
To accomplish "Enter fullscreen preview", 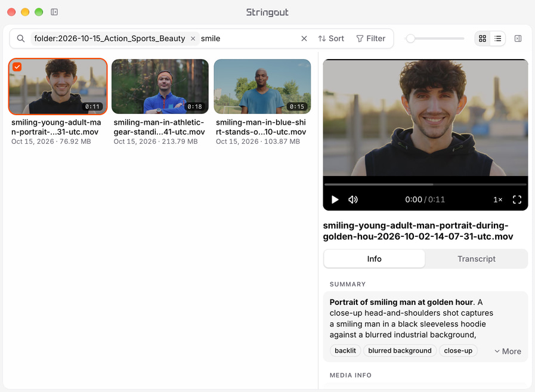I will [517, 199].
